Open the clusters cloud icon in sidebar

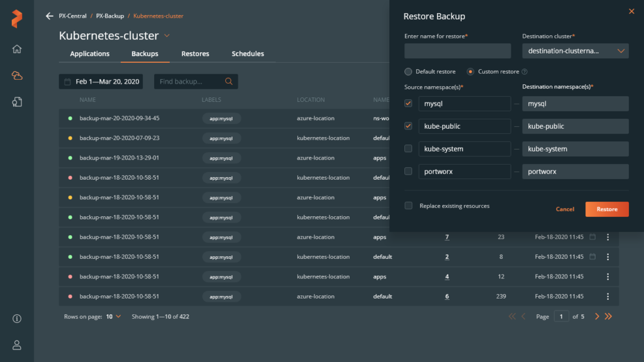(x=16, y=75)
